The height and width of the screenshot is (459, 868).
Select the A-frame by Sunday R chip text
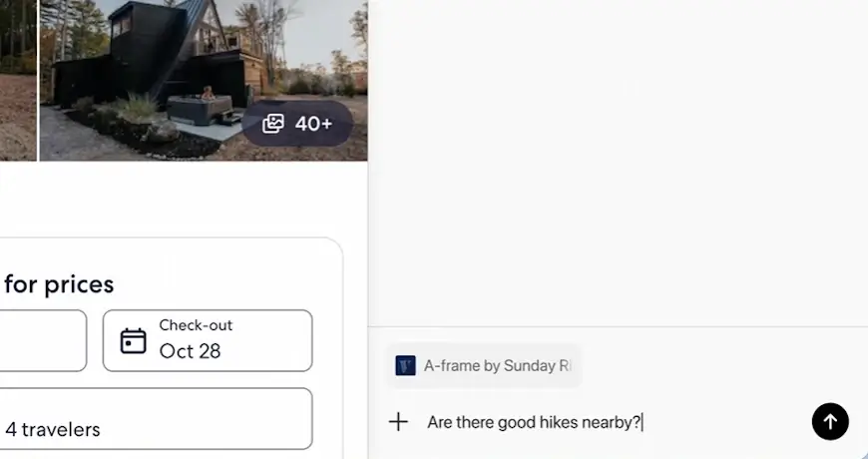497,365
